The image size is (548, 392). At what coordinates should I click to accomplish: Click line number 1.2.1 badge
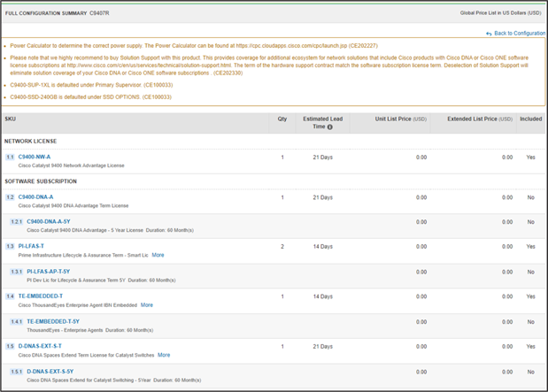(x=17, y=222)
